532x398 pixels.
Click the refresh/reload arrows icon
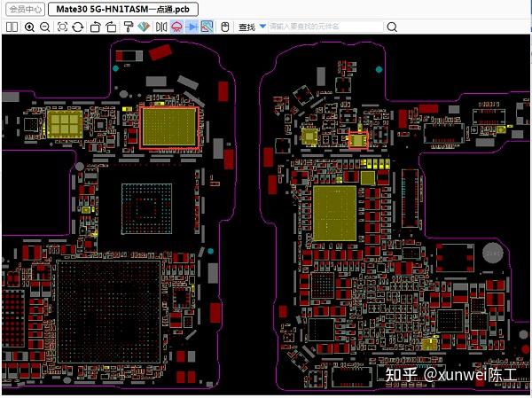point(78,27)
